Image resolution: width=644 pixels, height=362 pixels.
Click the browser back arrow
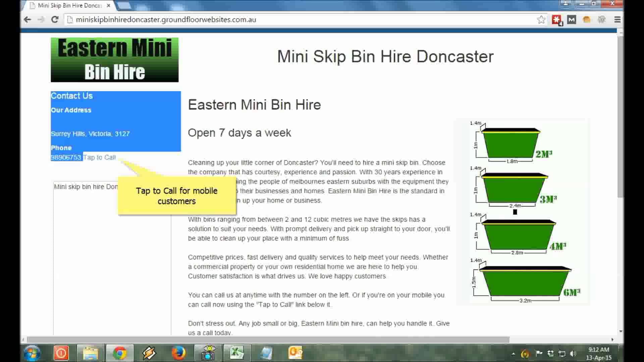[x=27, y=19]
